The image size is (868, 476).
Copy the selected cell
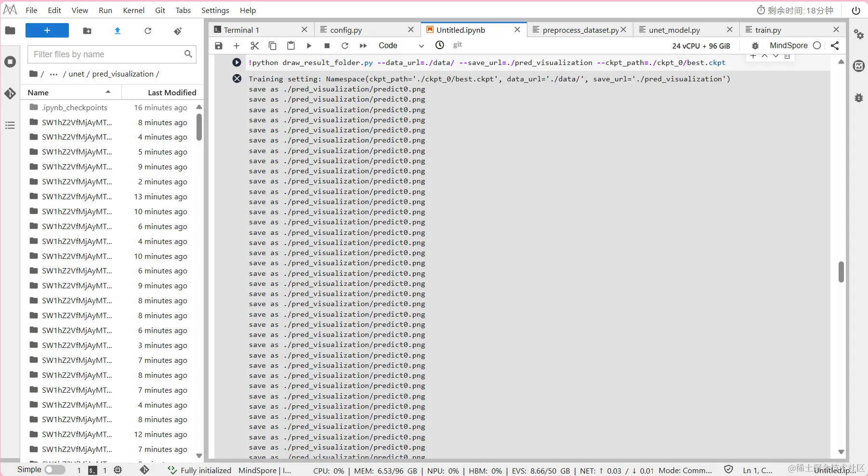click(x=273, y=46)
